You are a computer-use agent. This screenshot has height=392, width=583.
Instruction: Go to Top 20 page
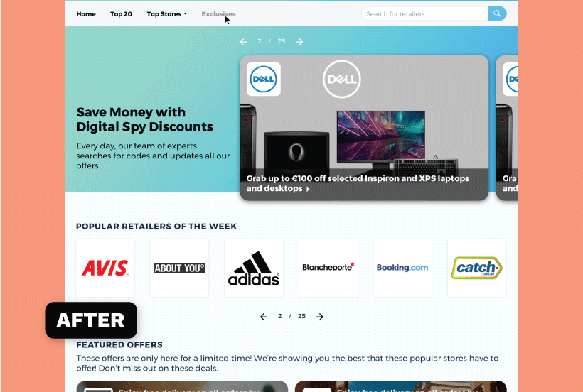point(121,14)
